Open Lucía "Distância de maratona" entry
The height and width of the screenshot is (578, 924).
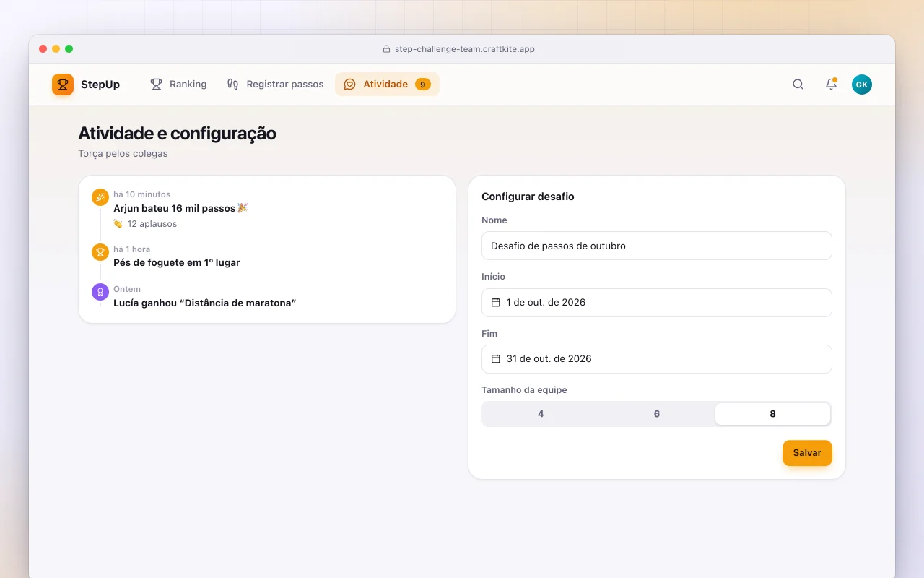point(205,303)
